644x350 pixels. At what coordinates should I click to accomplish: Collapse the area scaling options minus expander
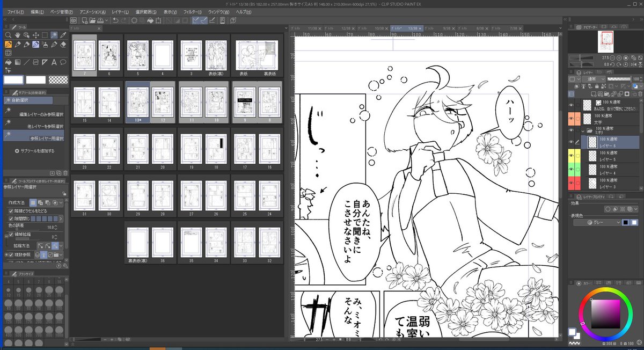(x=6, y=236)
